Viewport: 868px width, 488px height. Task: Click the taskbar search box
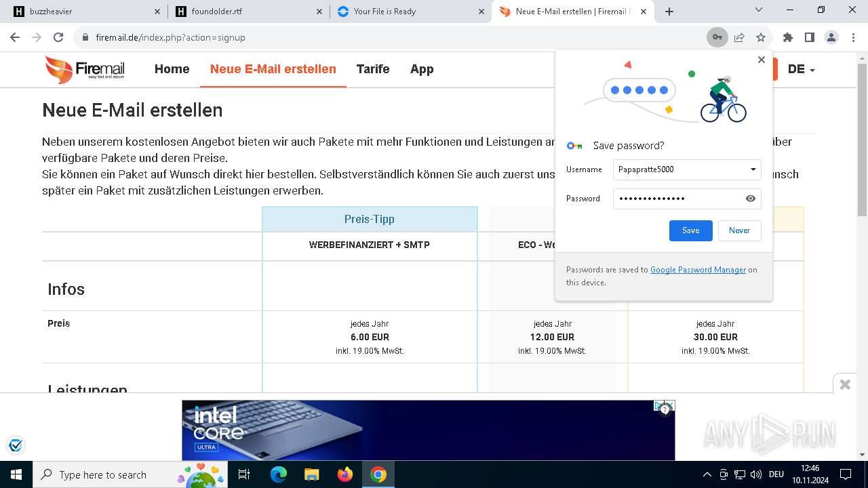(131, 474)
